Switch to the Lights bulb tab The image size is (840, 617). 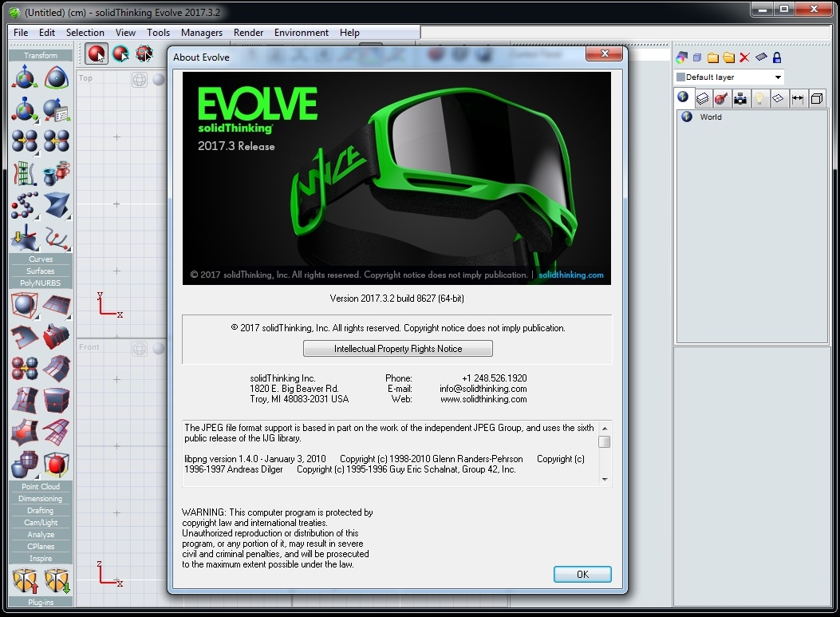[759, 99]
